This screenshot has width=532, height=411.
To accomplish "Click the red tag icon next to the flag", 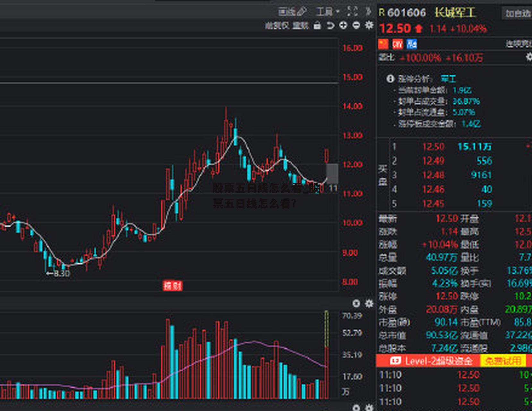I will pos(398,44).
